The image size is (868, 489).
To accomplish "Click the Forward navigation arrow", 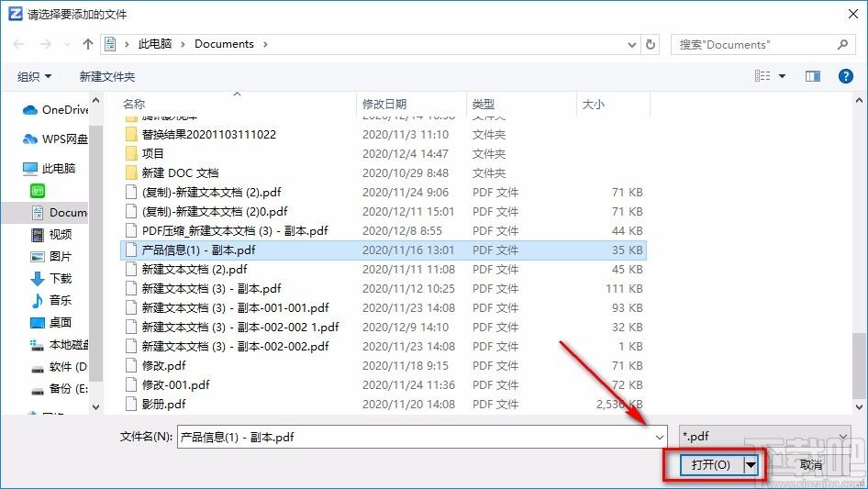I will [x=46, y=44].
